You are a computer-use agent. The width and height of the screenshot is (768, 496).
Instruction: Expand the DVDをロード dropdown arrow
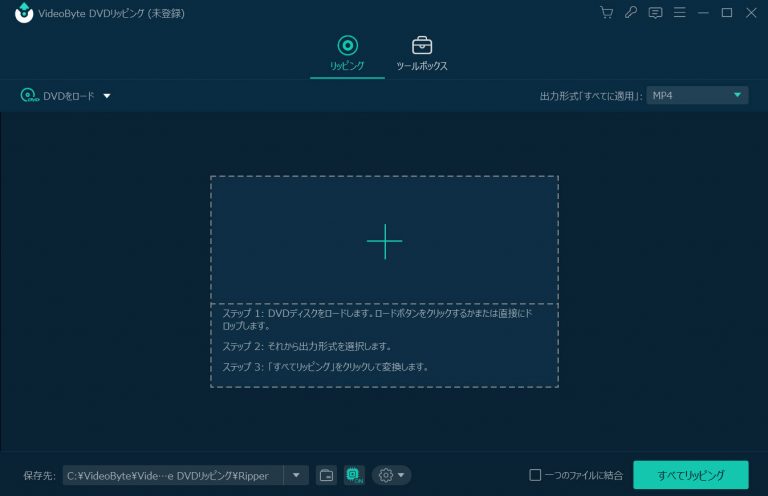(107, 96)
